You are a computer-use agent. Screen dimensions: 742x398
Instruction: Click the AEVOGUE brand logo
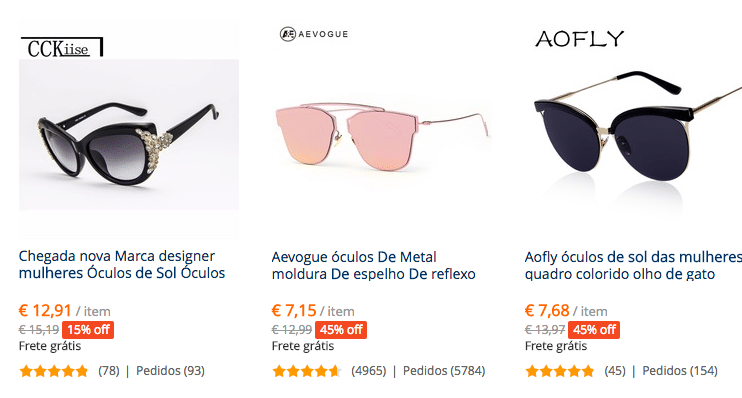(314, 34)
